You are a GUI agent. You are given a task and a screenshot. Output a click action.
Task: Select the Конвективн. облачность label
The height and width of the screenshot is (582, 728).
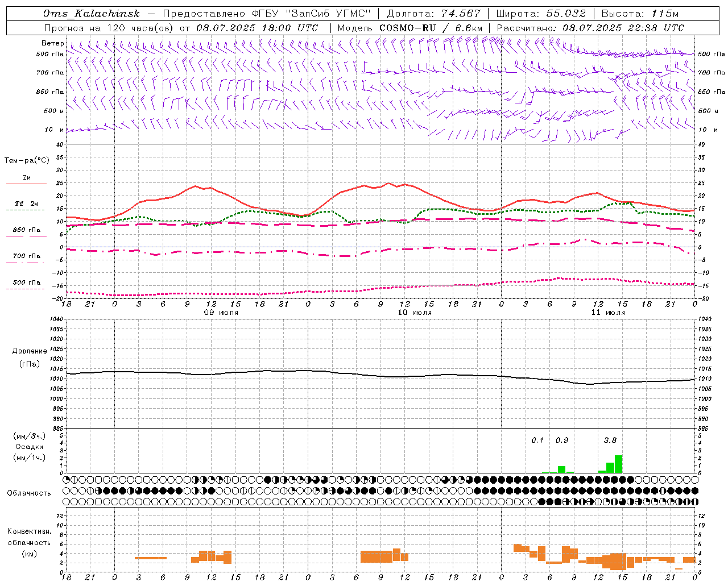pos(29,537)
